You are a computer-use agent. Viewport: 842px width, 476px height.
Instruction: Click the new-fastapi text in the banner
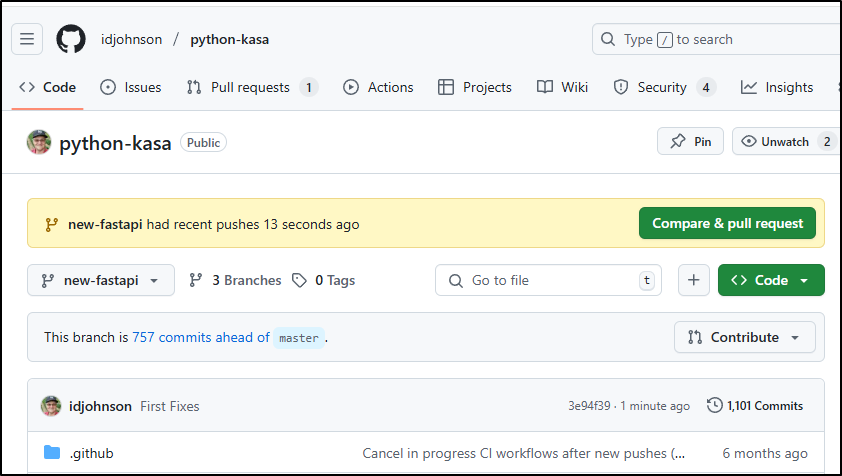[x=105, y=224]
